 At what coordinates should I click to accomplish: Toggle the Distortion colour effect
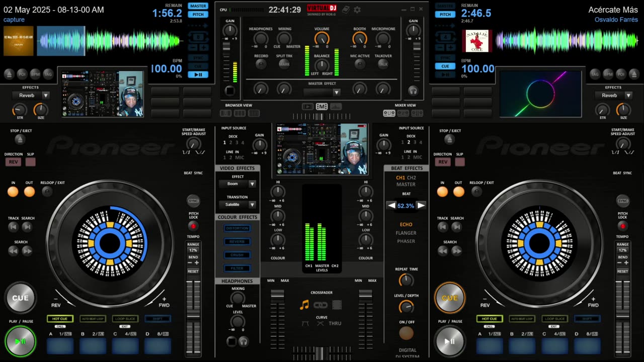pos(237,228)
